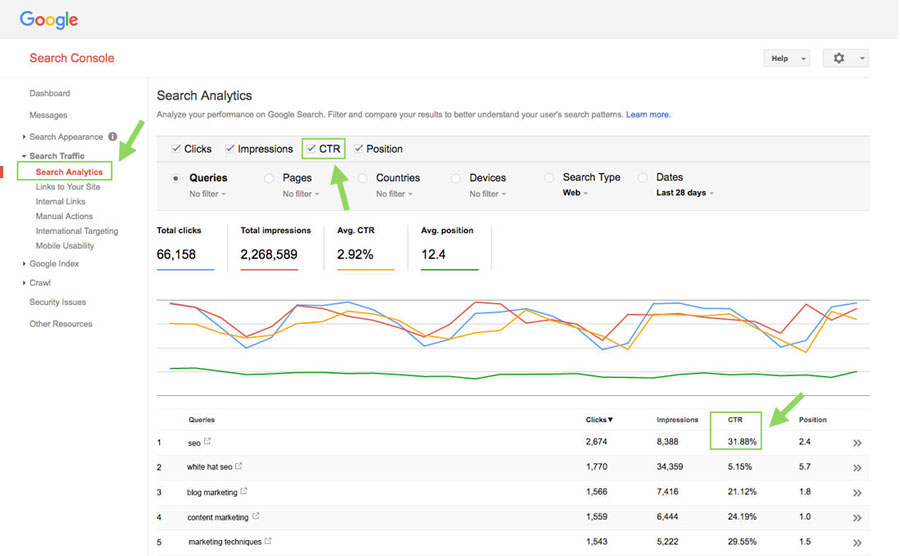Click the Avg. CTR 2.92% value
The height and width of the screenshot is (556, 900).
tap(355, 254)
